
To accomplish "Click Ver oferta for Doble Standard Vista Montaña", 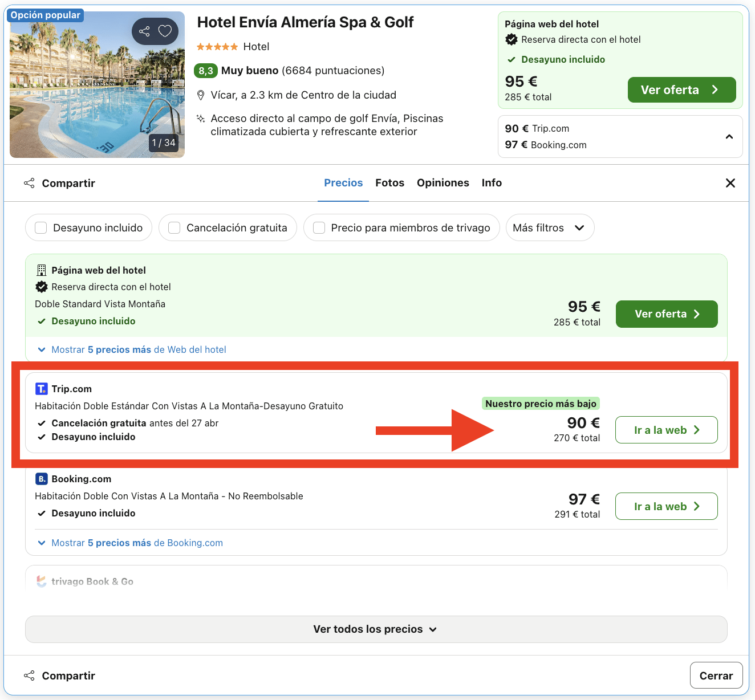I will coord(667,314).
